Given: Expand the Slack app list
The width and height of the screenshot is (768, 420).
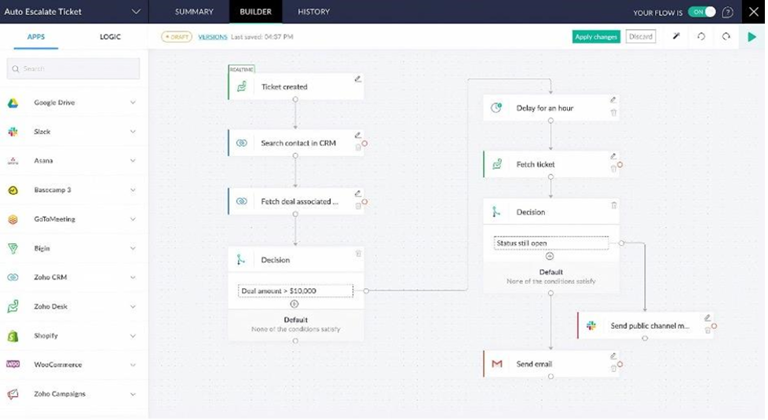Looking at the screenshot, I should (133, 131).
